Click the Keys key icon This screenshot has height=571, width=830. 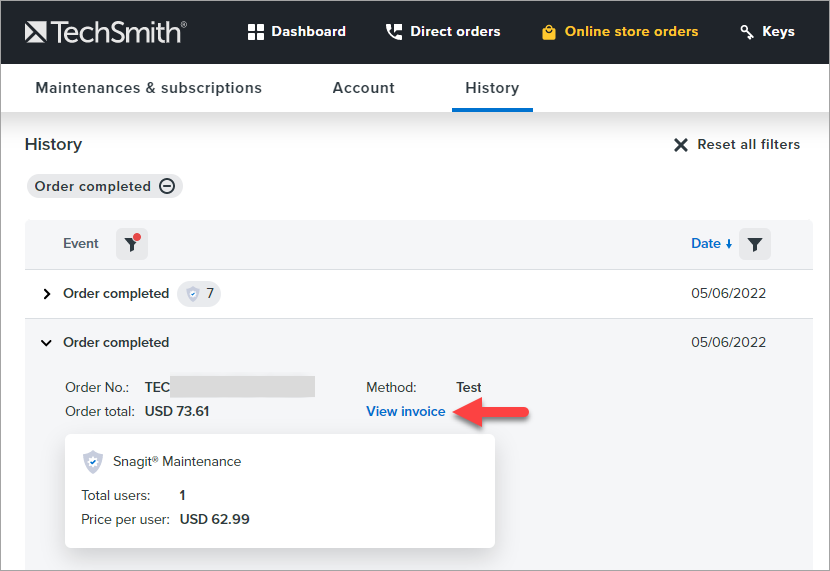pyautogui.click(x=747, y=32)
